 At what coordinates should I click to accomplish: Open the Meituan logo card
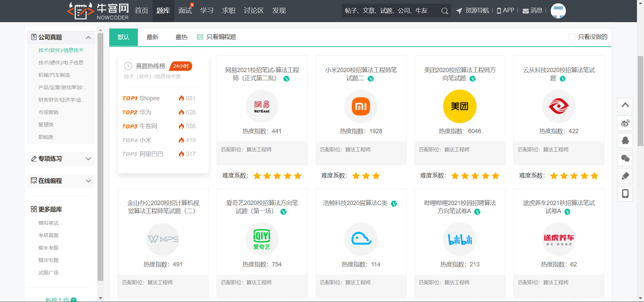tap(460, 106)
